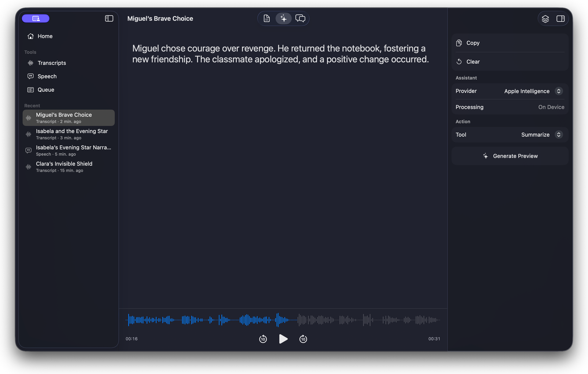
Task: Seek within the audio waveform timeline
Action: coord(283,320)
